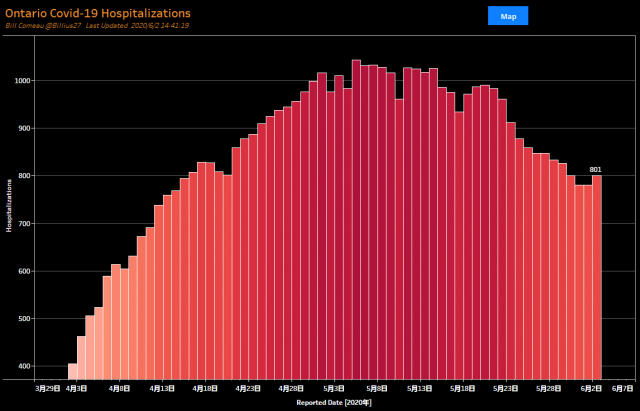Click the 4月13日 date axis label
The width and height of the screenshot is (640, 411).
pos(162,389)
